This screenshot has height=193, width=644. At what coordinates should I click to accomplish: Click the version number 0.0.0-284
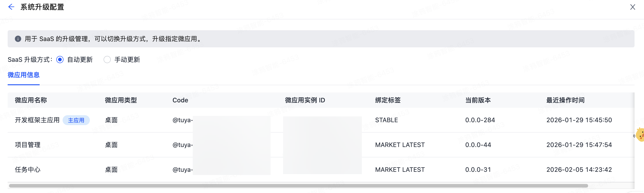[x=480, y=120]
